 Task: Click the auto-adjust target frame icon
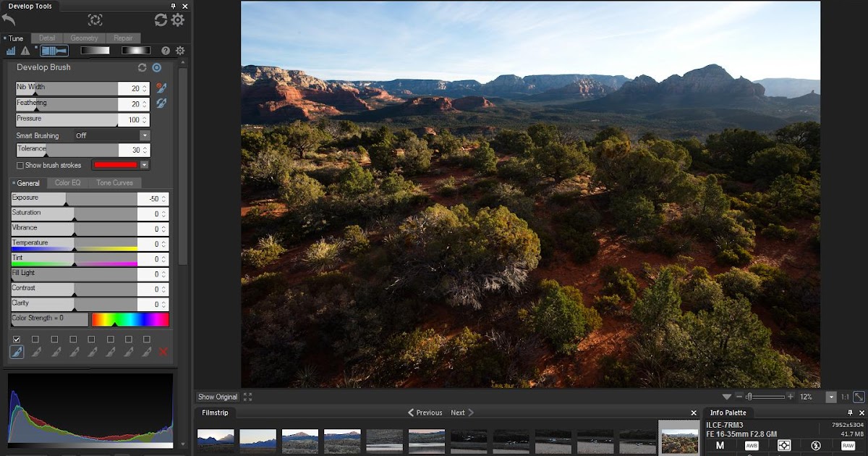(x=95, y=20)
